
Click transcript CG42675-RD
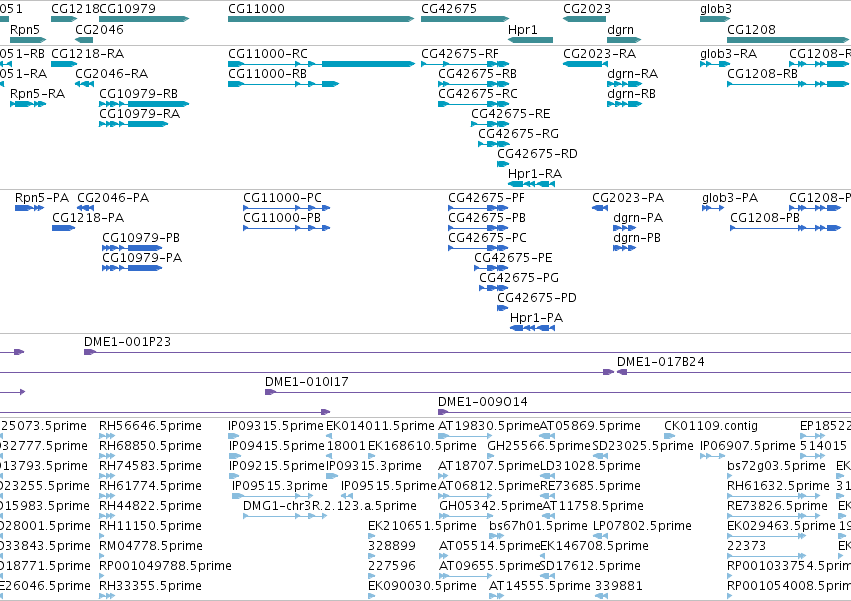click(503, 165)
